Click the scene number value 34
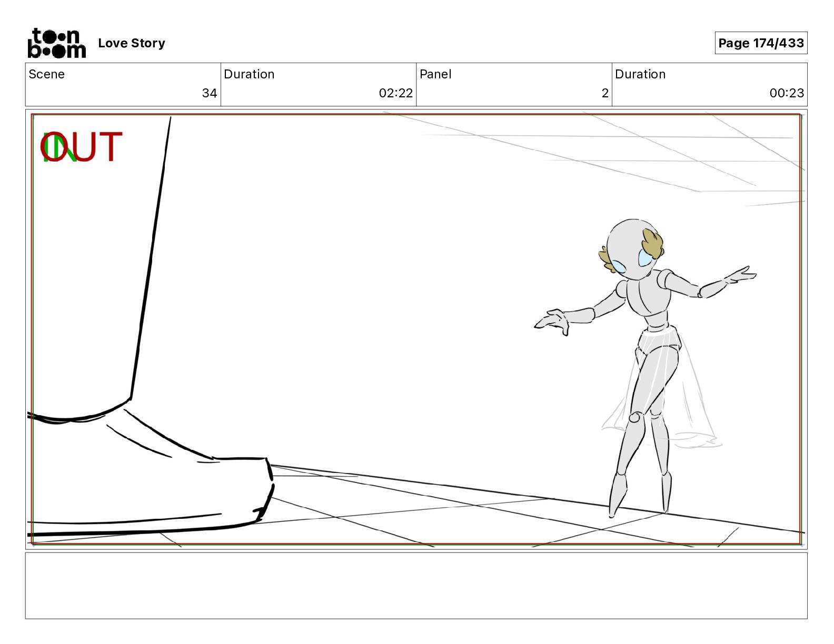This screenshot has width=834, height=644. [x=209, y=93]
